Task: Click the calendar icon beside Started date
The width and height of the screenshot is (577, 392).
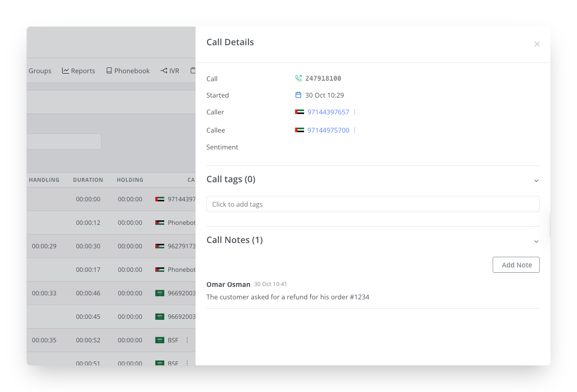Action: coord(298,95)
